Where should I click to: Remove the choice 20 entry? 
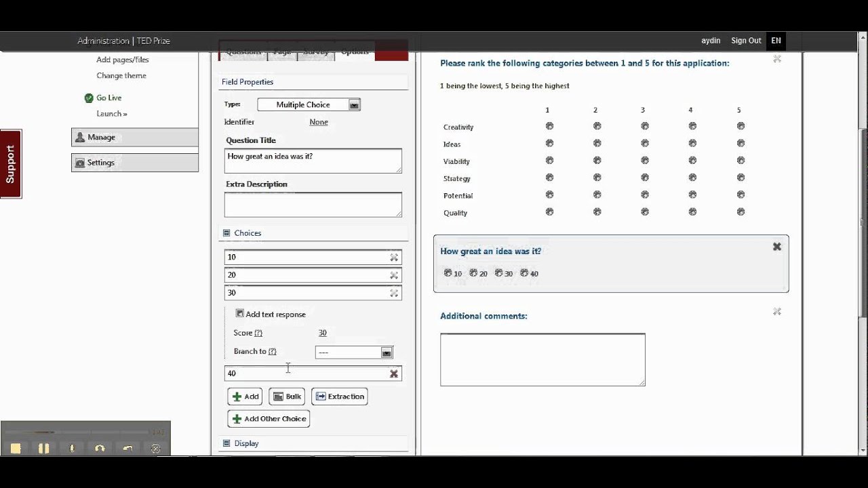coord(394,275)
